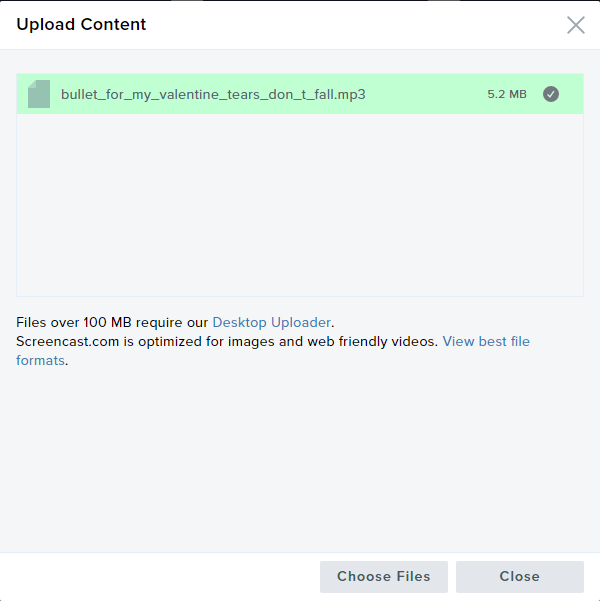Click the word Uploader in the blue link
This screenshot has height=601, width=600.
(301, 322)
